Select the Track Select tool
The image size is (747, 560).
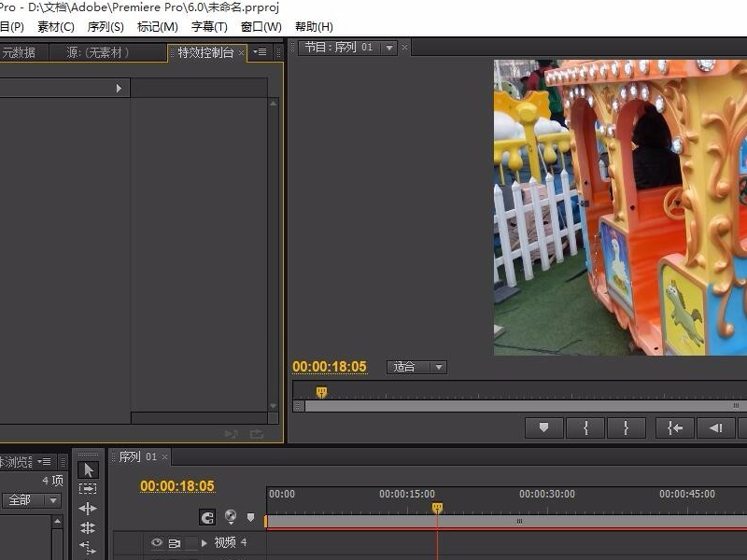coord(88,488)
